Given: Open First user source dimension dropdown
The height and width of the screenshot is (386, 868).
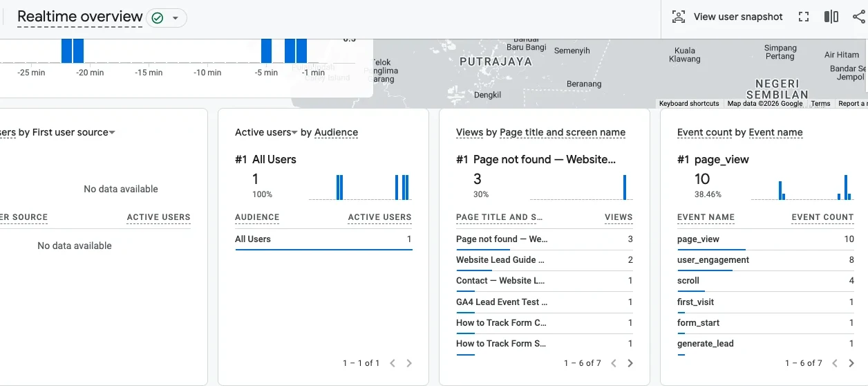Looking at the screenshot, I should (x=112, y=132).
